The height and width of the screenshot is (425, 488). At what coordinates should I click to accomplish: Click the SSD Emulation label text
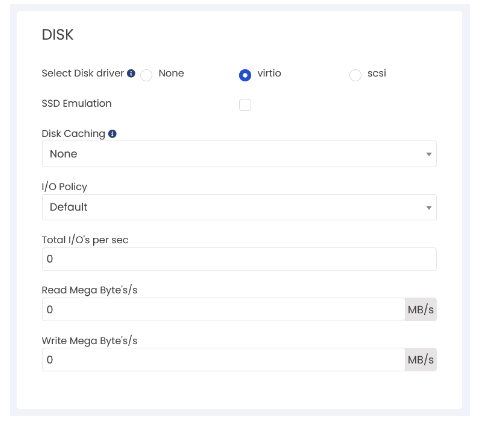76,104
